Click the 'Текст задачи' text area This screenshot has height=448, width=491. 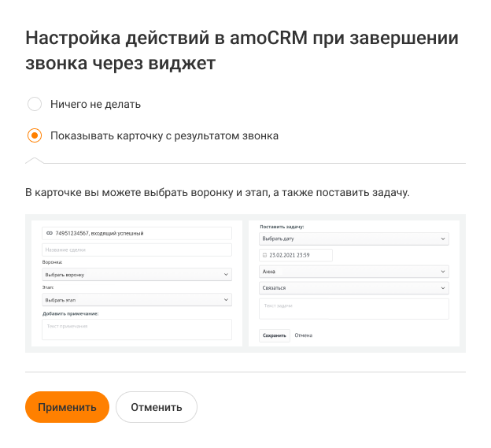point(353,309)
